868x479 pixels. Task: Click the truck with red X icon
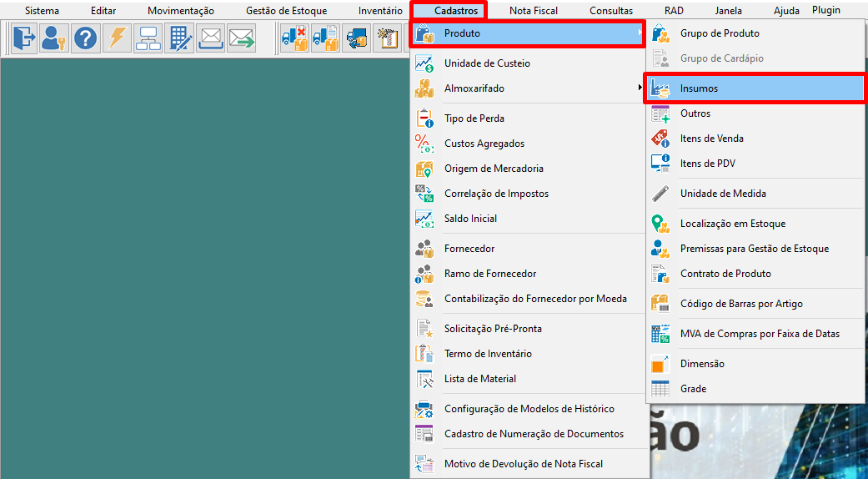[294, 38]
